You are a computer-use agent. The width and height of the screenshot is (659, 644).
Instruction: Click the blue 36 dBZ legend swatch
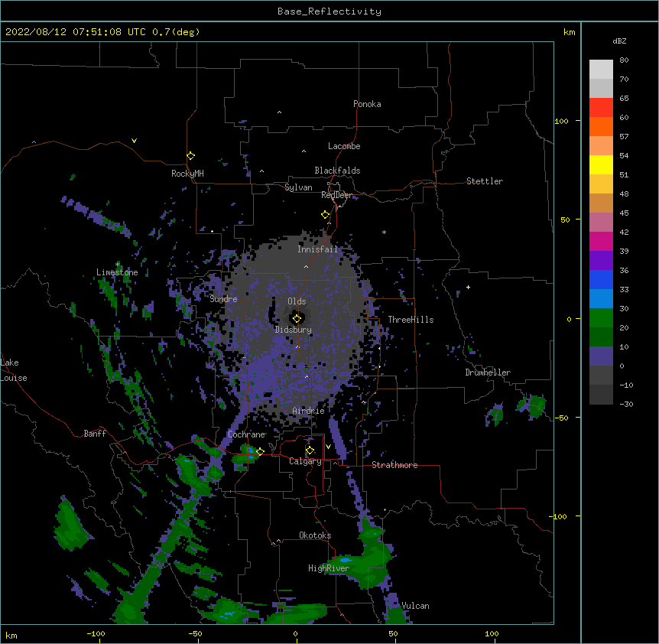tap(601, 279)
